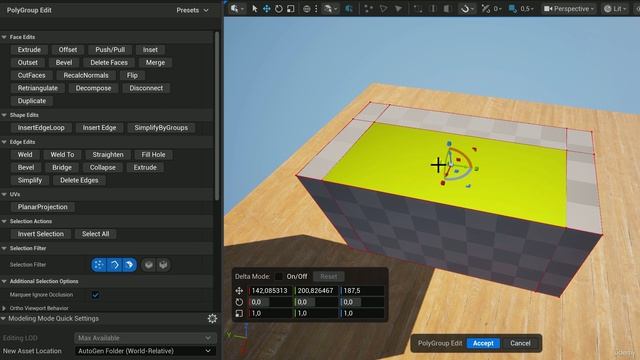The height and width of the screenshot is (360, 640).
Task: Click the Offset button
Action: [x=68, y=50]
